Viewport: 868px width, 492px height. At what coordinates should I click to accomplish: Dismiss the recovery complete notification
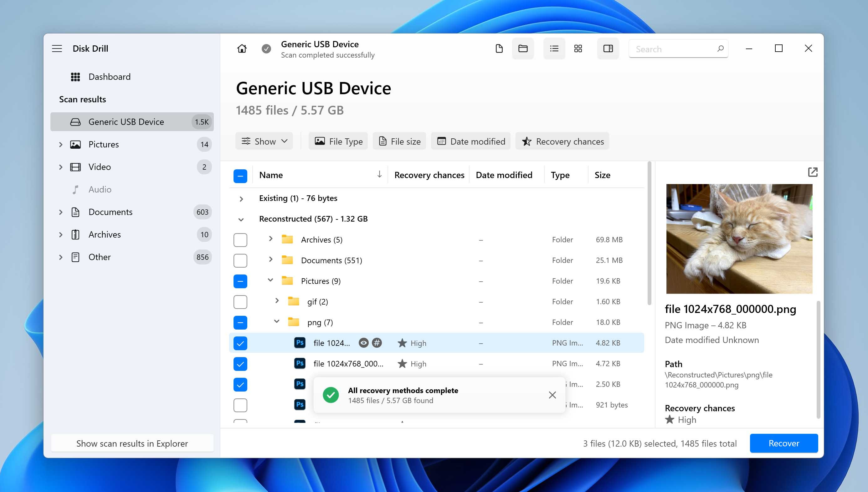point(552,395)
